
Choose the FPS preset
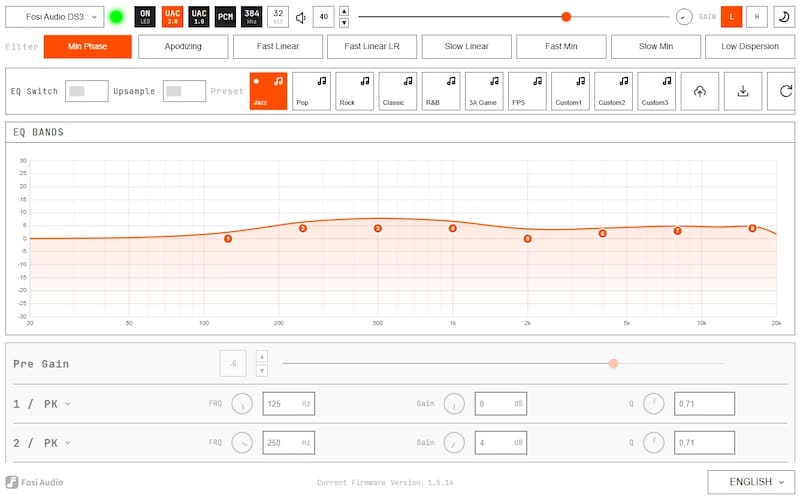click(527, 91)
